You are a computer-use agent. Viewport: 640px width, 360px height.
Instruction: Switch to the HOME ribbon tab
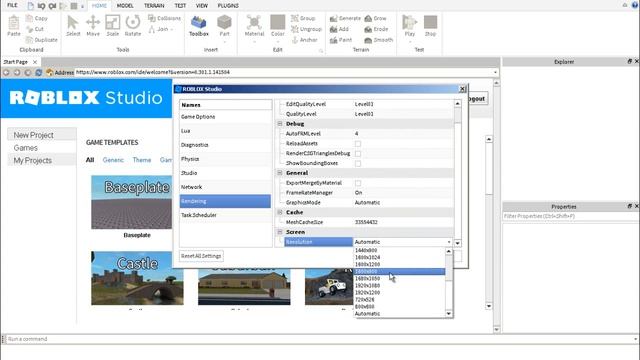pyautogui.click(x=99, y=6)
